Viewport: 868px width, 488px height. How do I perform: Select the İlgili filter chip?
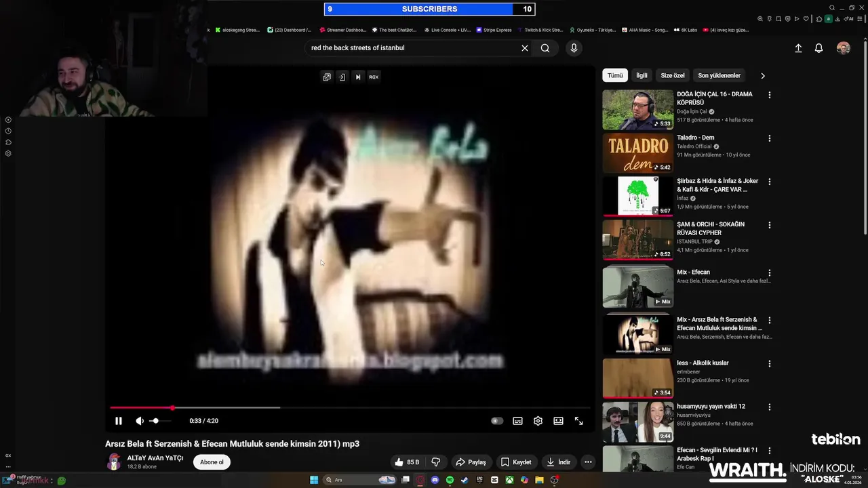642,76
